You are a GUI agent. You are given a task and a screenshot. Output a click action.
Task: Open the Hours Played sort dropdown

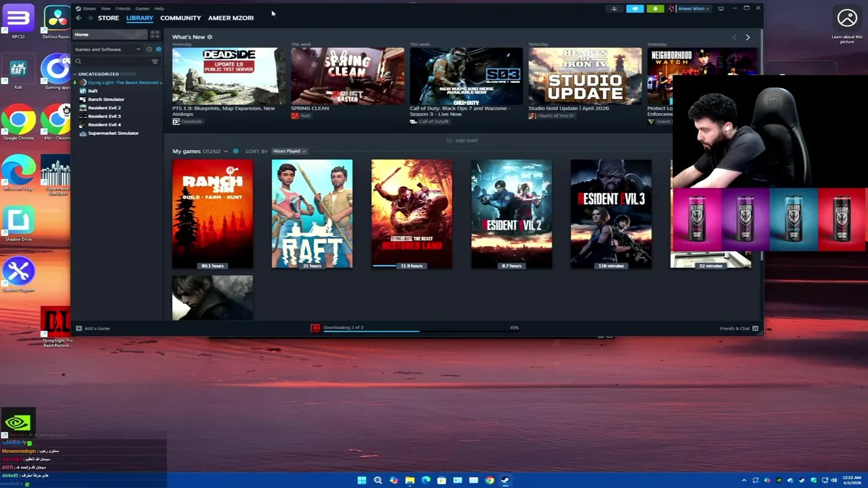[x=290, y=151]
